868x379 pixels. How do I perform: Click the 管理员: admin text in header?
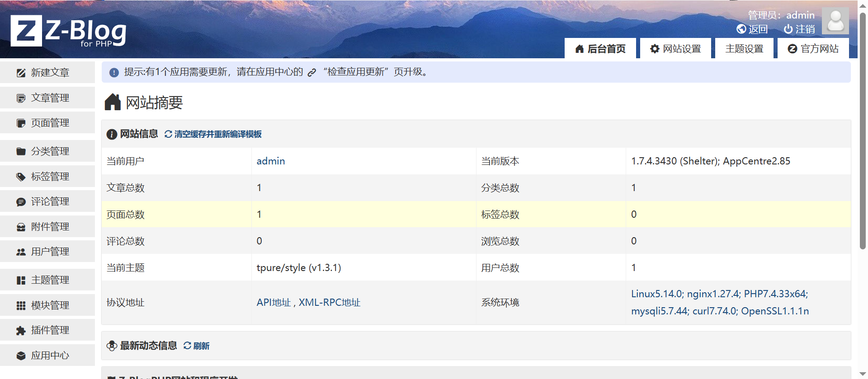[x=781, y=15]
